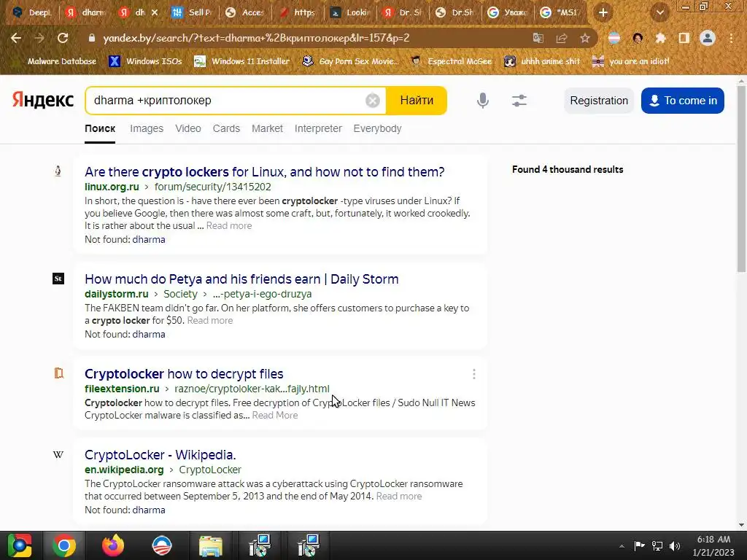
Task: Click Read more in the Wikipedia result
Action: pyautogui.click(x=399, y=496)
